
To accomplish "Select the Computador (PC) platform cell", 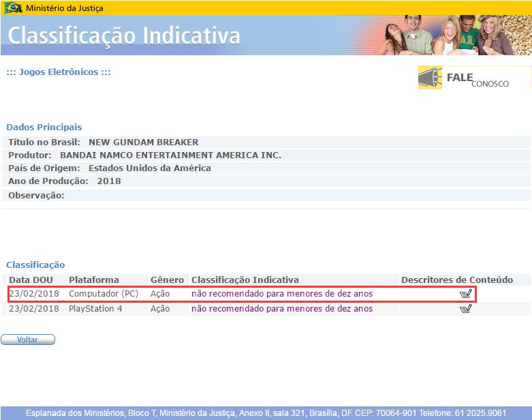I will [104, 294].
